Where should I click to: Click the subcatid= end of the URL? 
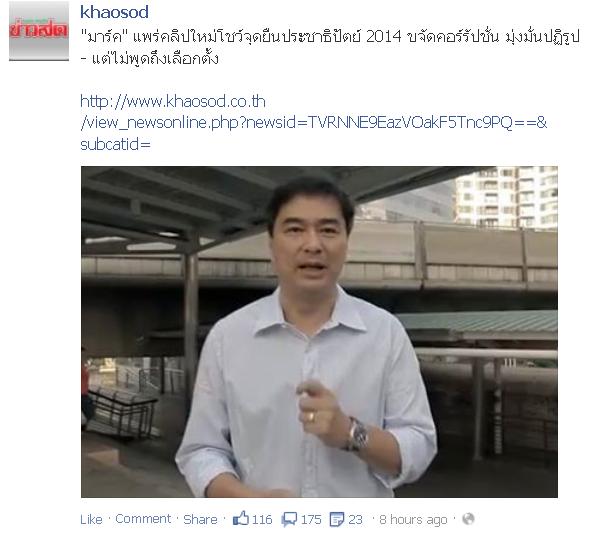click(115, 145)
